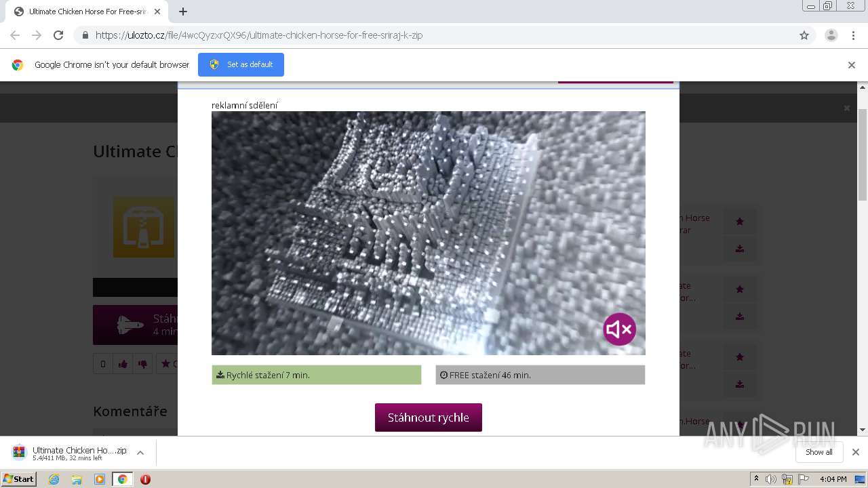Open the Windows Start menu
This screenshot has height=488, width=868.
[x=19, y=479]
